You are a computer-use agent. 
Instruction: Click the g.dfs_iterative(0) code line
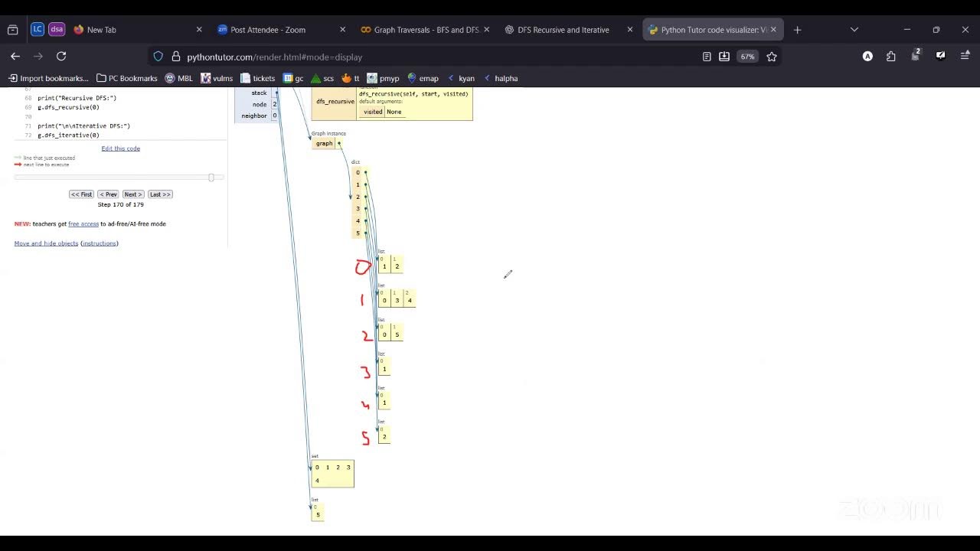(x=68, y=135)
